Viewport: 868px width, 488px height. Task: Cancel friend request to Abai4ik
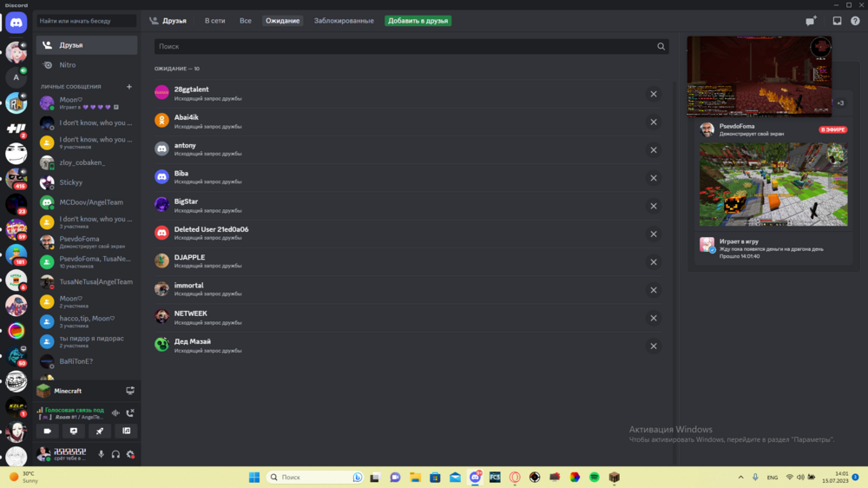pyautogui.click(x=654, y=122)
